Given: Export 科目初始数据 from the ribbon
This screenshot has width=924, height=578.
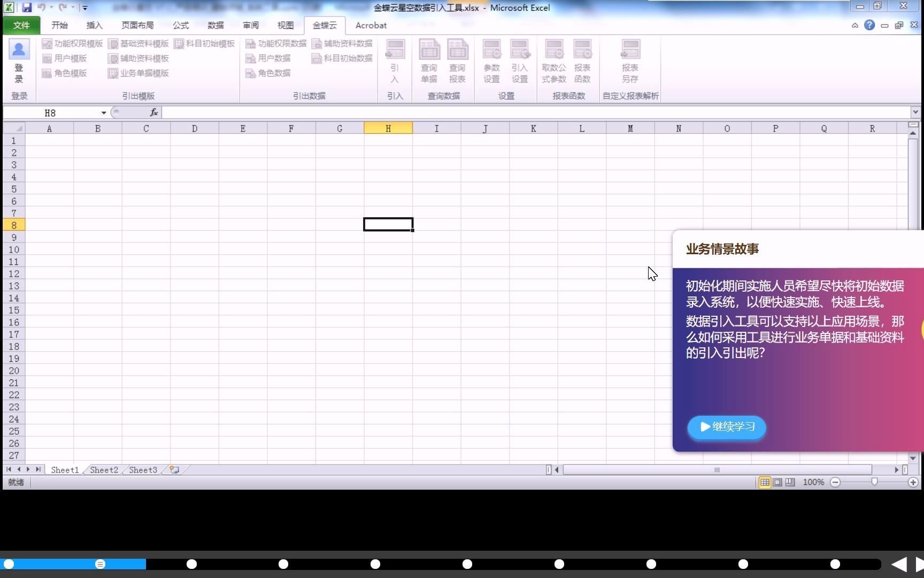Looking at the screenshot, I should pyautogui.click(x=342, y=58).
